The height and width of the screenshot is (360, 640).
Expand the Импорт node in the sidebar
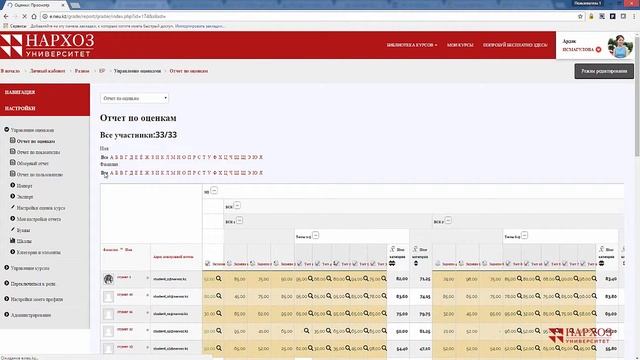[13, 185]
